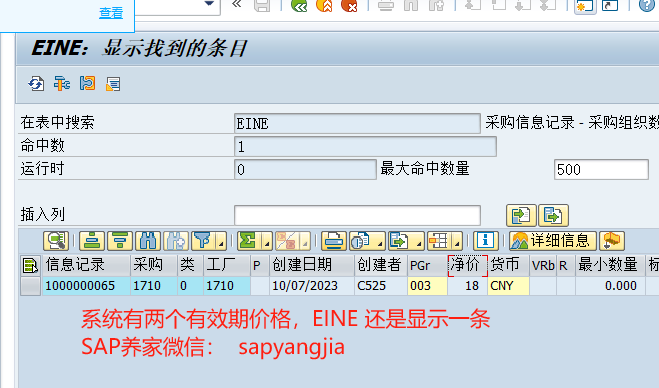
Task: Click the Print list icon
Action: pyautogui.click(x=334, y=241)
